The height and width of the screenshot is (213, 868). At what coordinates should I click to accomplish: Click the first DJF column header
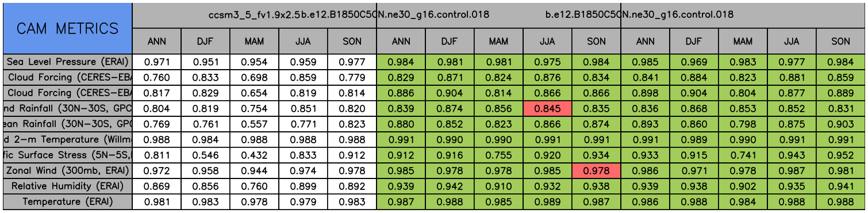point(206,41)
